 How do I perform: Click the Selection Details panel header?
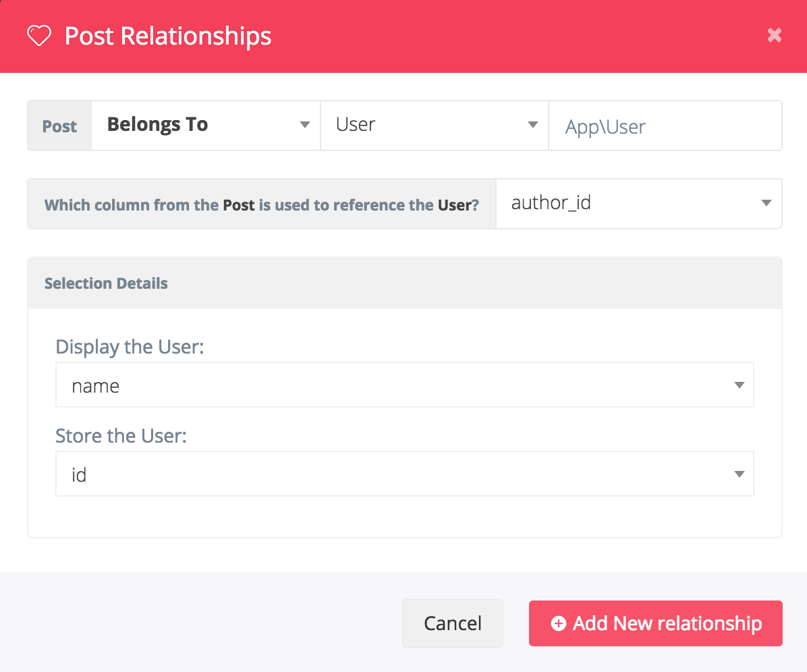(x=404, y=283)
